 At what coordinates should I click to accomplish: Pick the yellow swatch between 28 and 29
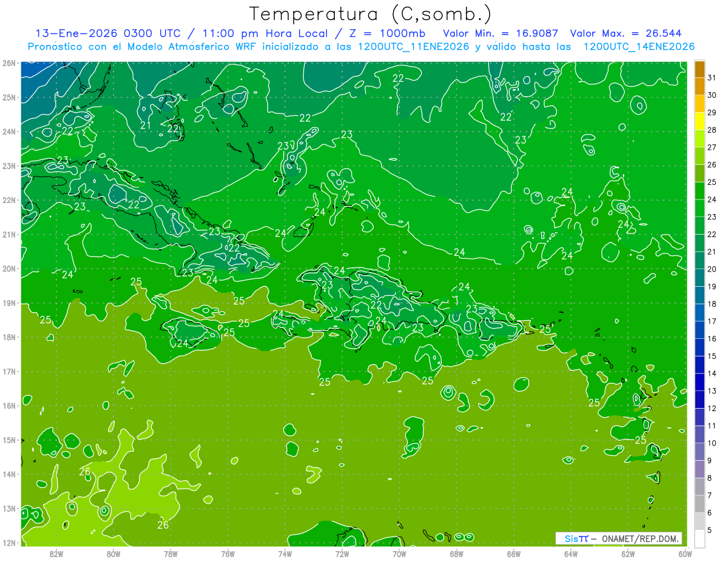pos(699,122)
